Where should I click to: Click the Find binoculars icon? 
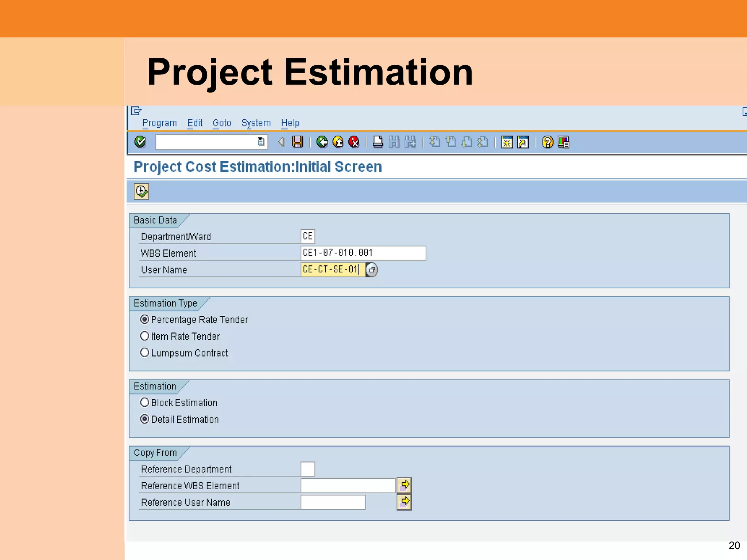coord(394,142)
